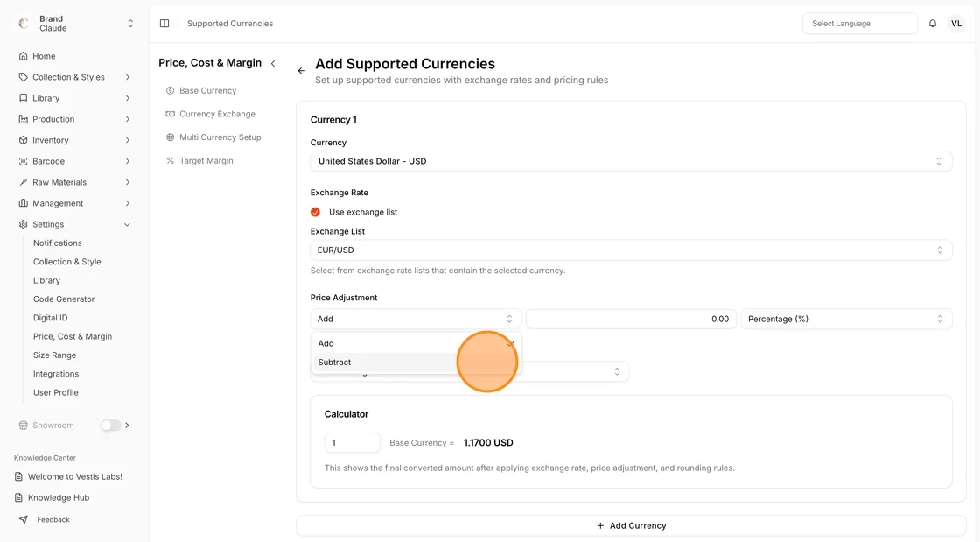This screenshot has height=542, width=980.
Task: Click the Base Currency dollar icon
Action: (x=170, y=91)
